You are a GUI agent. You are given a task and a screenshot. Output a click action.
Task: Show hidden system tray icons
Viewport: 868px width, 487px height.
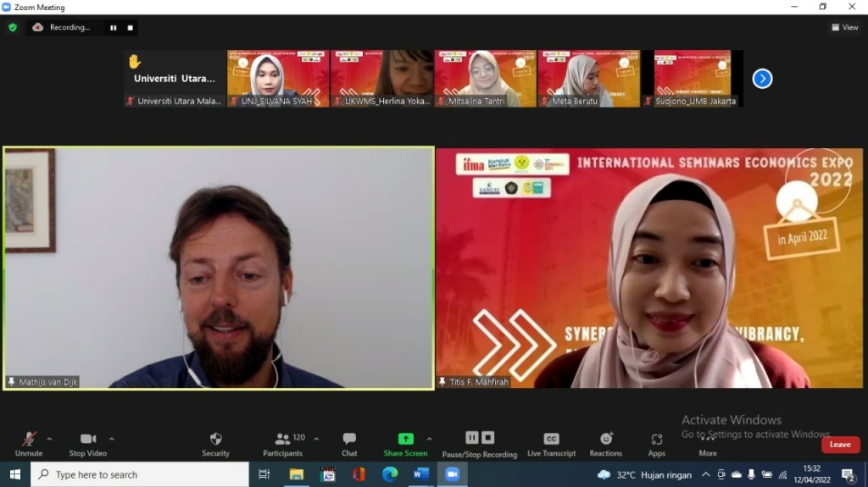pos(706,474)
